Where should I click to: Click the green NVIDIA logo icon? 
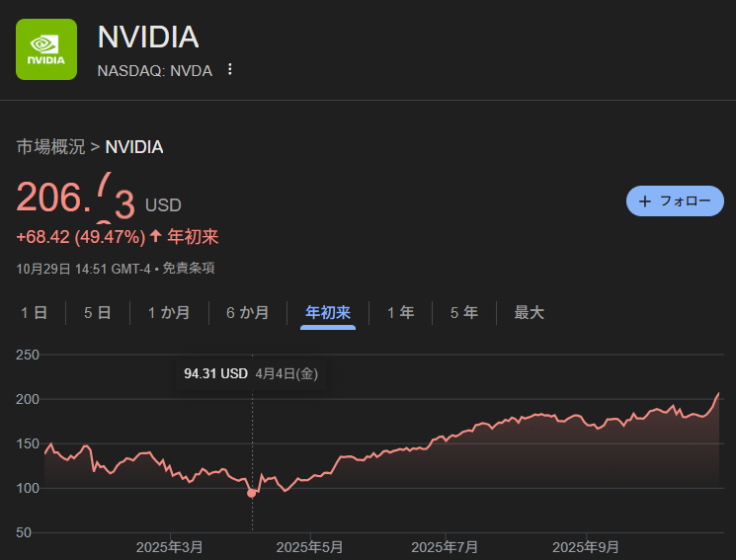tap(46, 49)
